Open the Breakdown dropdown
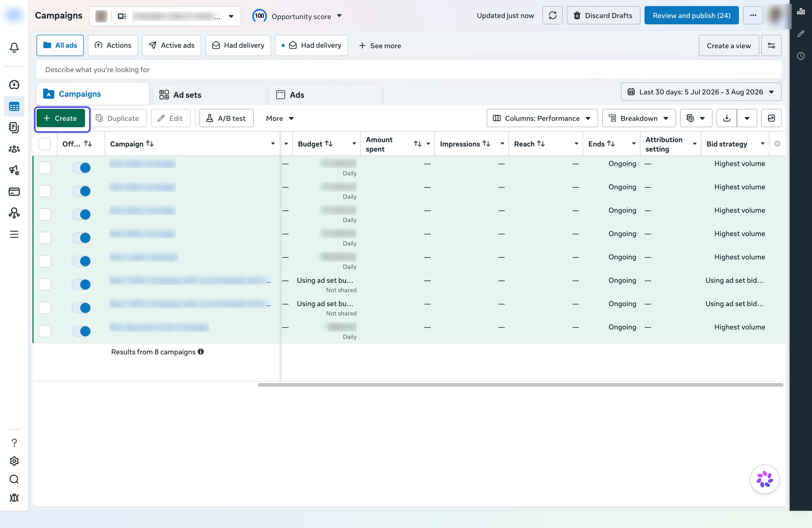This screenshot has height=528, width=812. 639,118
